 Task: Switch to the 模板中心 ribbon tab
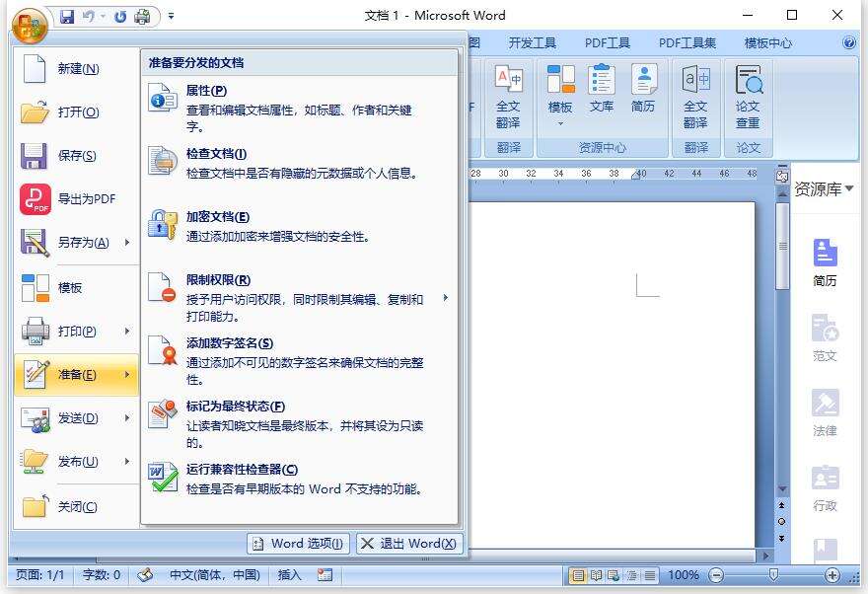pos(767,43)
